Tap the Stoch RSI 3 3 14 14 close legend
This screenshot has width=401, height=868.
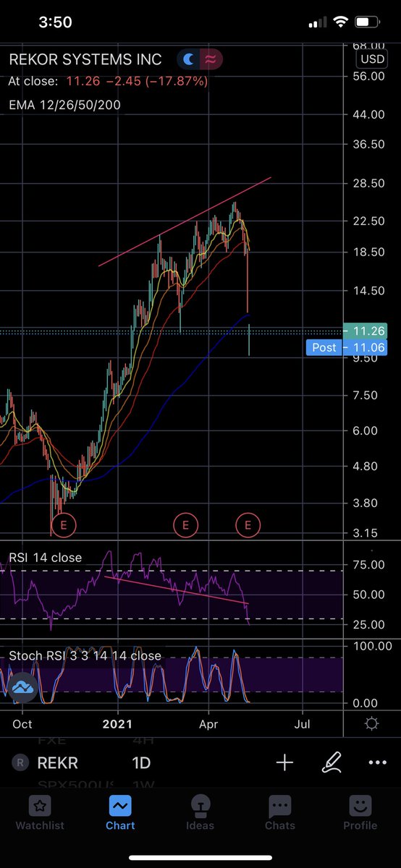point(85,656)
